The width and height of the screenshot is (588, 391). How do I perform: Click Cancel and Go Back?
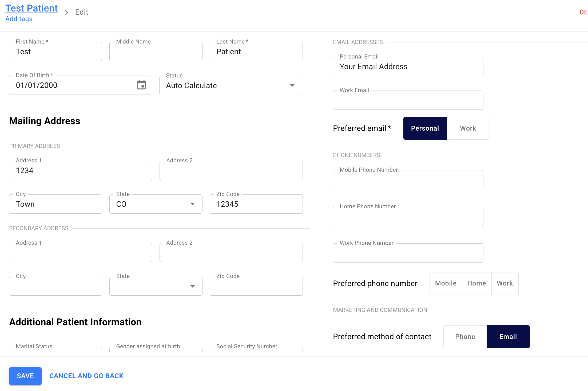point(86,376)
